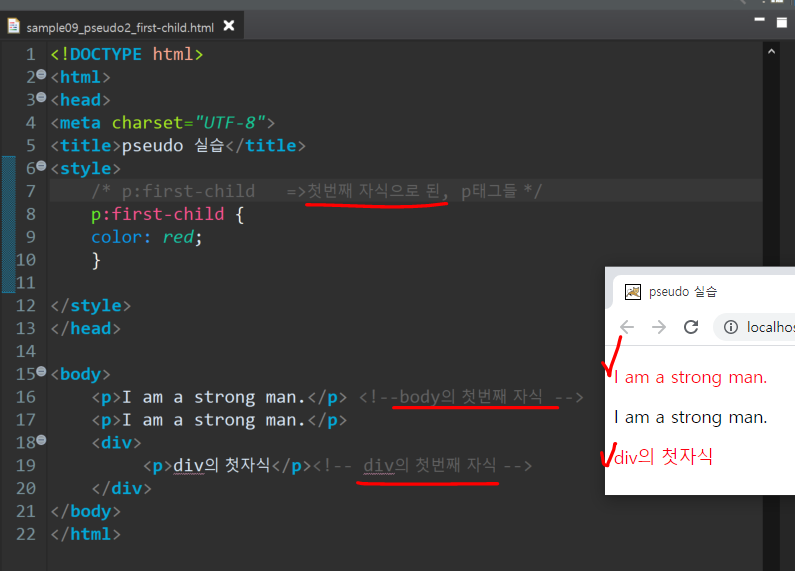Collapse the div element fold at line 18

coord(41,440)
